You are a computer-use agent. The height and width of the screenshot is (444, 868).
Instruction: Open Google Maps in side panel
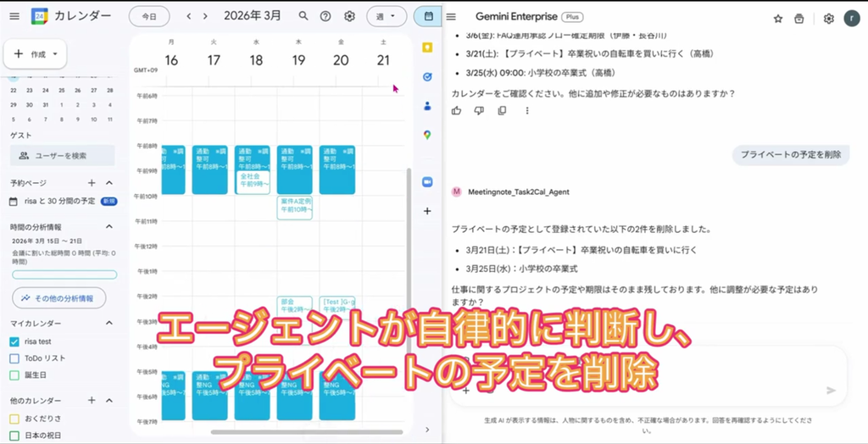point(427,135)
